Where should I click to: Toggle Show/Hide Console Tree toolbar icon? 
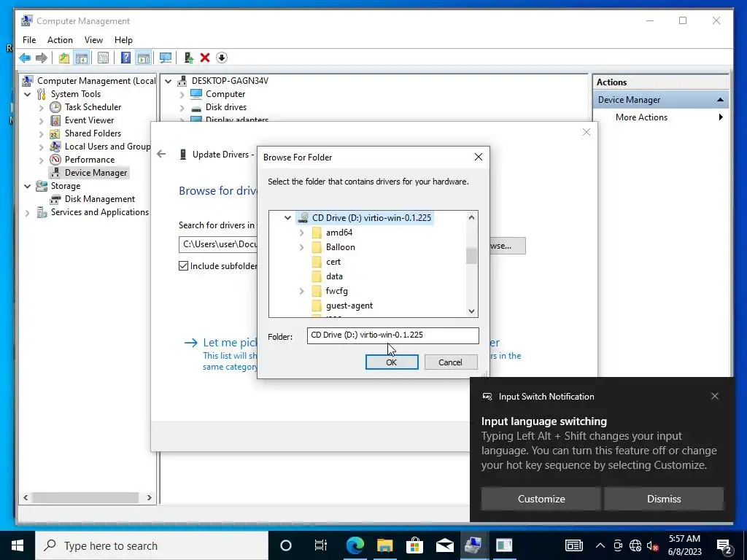[82, 58]
